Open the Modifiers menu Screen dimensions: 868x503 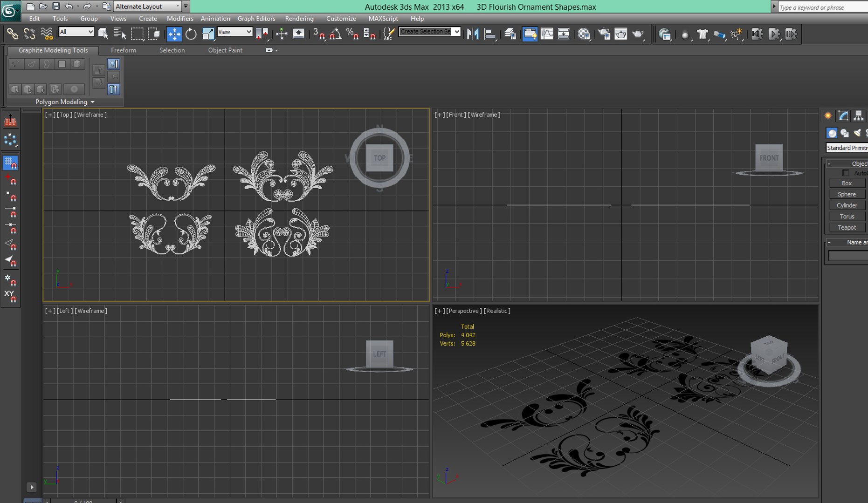click(180, 19)
